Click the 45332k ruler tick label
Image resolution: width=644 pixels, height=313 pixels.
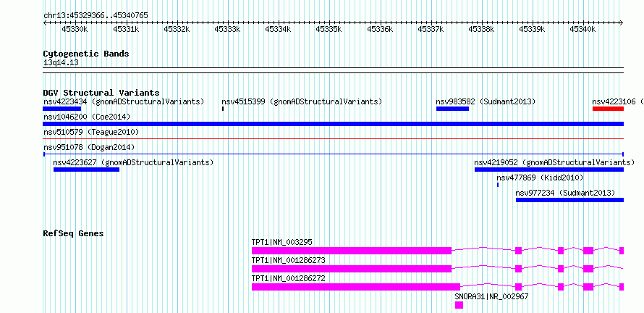pyautogui.click(x=177, y=29)
